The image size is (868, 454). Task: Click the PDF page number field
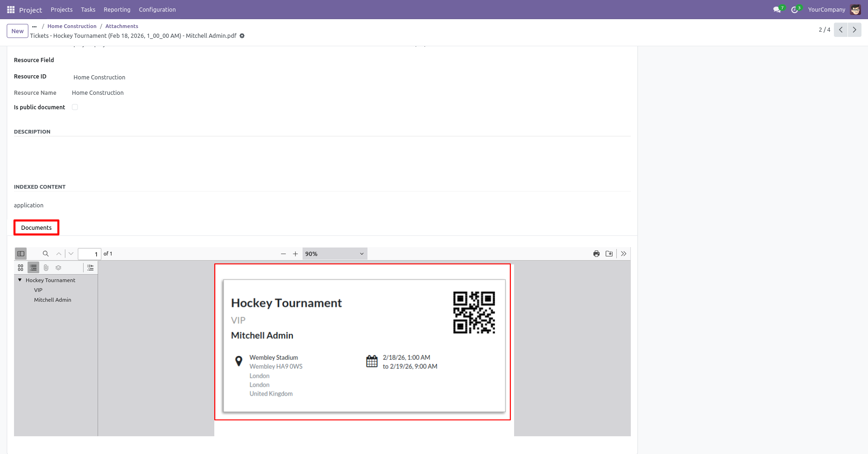[89, 254]
